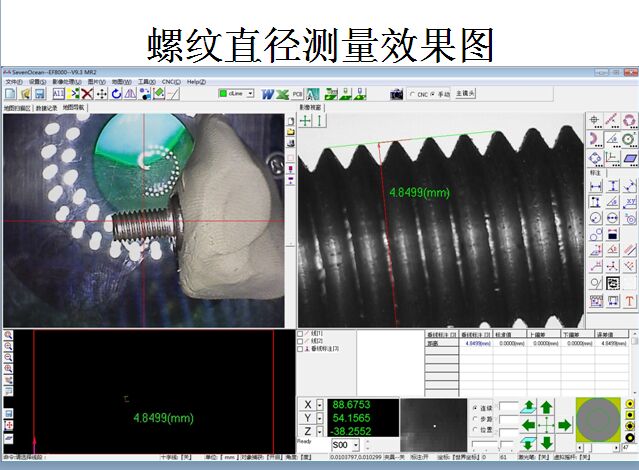
Task: Raise Z axis with the up-plane arrow
Action: click(529, 407)
